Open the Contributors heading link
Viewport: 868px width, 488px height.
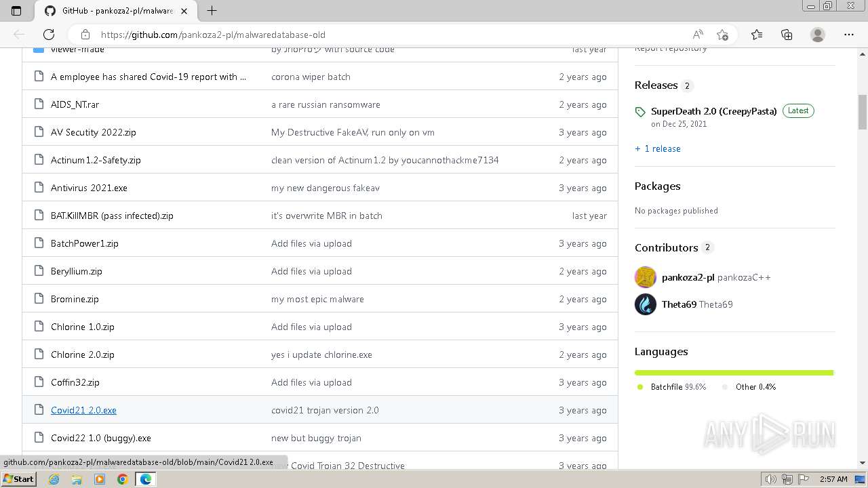coord(666,248)
